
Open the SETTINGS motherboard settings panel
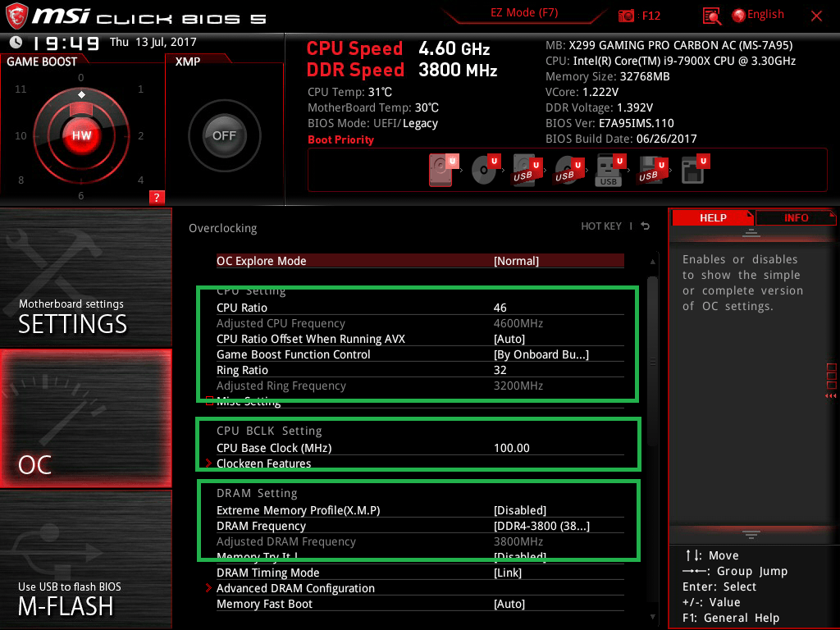tap(85, 277)
